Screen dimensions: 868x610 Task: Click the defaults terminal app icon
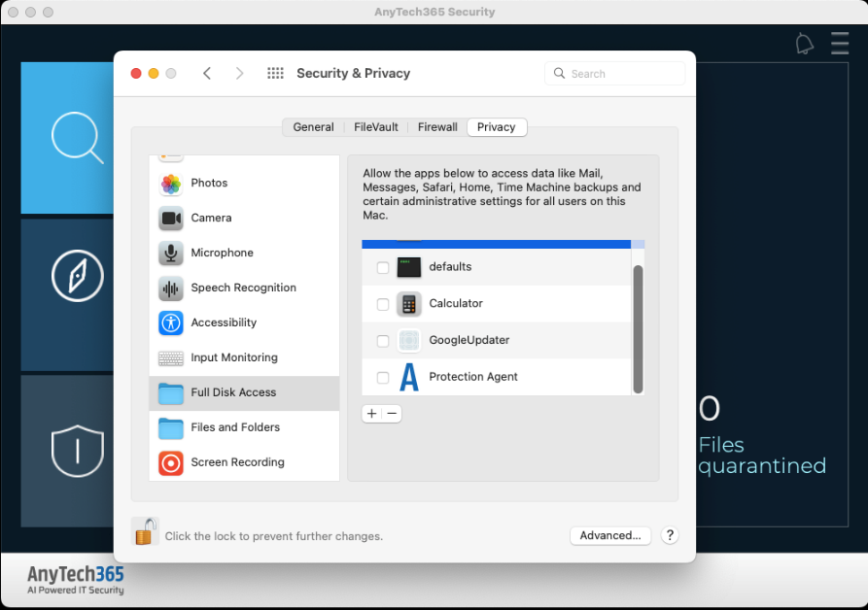click(x=409, y=267)
